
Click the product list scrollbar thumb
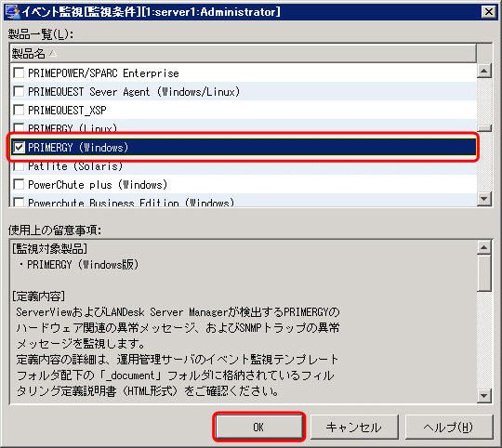pyautogui.click(x=484, y=128)
